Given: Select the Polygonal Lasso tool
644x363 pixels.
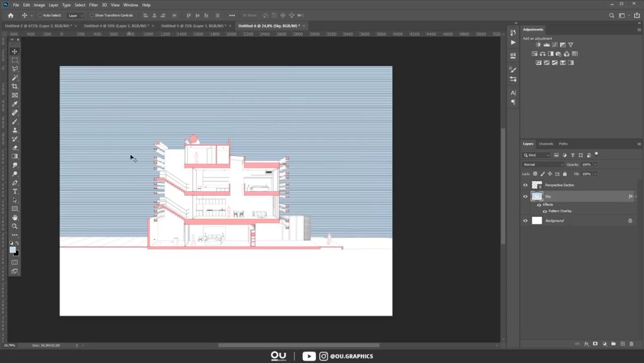Looking at the screenshot, I should pyautogui.click(x=15, y=69).
